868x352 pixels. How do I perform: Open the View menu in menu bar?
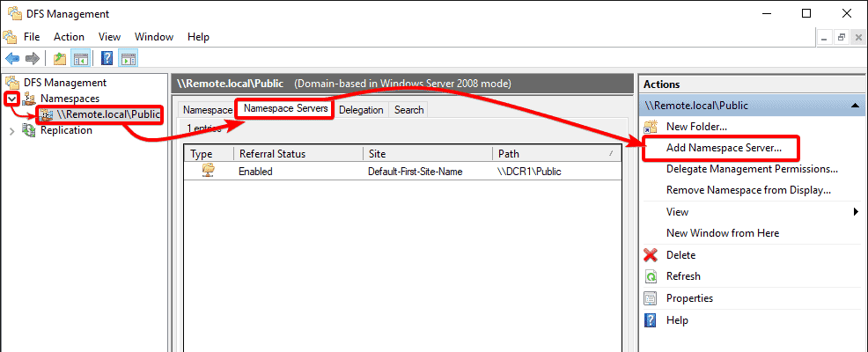point(110,37)
